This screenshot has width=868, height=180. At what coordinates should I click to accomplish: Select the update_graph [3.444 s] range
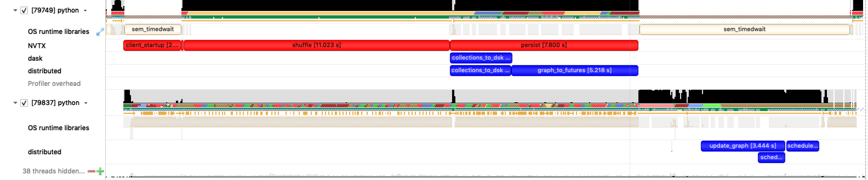coord(743,146)
